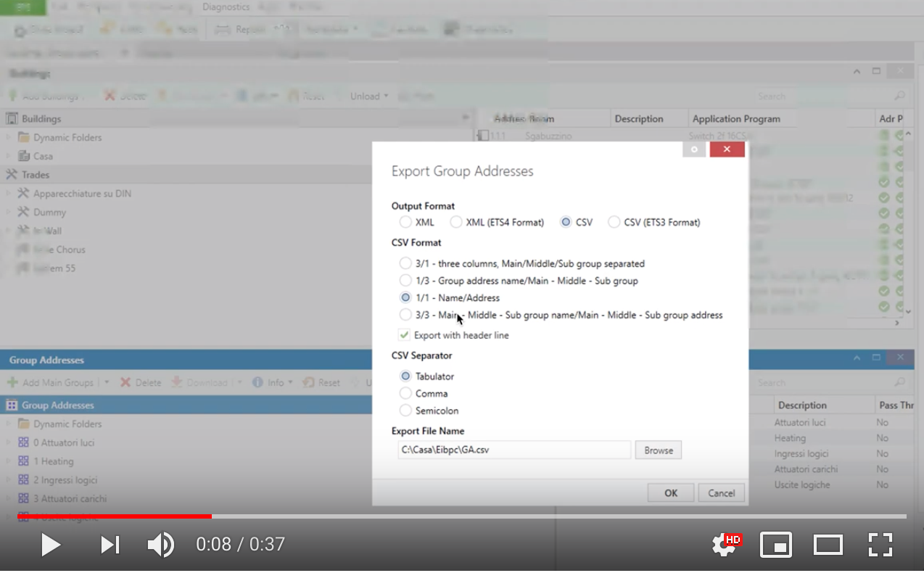Viewport: 924px width, 573px height.
Task: Select Dynamic Folders under Group Addresses
Action: (67, 424)
